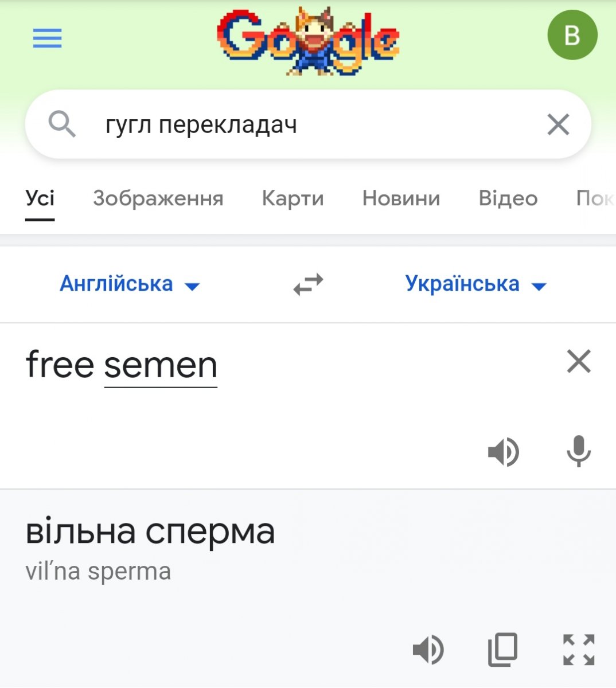
Task: Listen to the Ukrainian translation
Action: (x=428, y=650)
